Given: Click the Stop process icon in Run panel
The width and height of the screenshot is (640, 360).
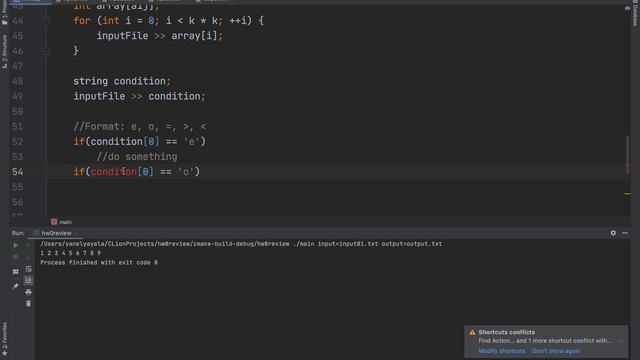Looking at the screenshot, I should point(16,257).
